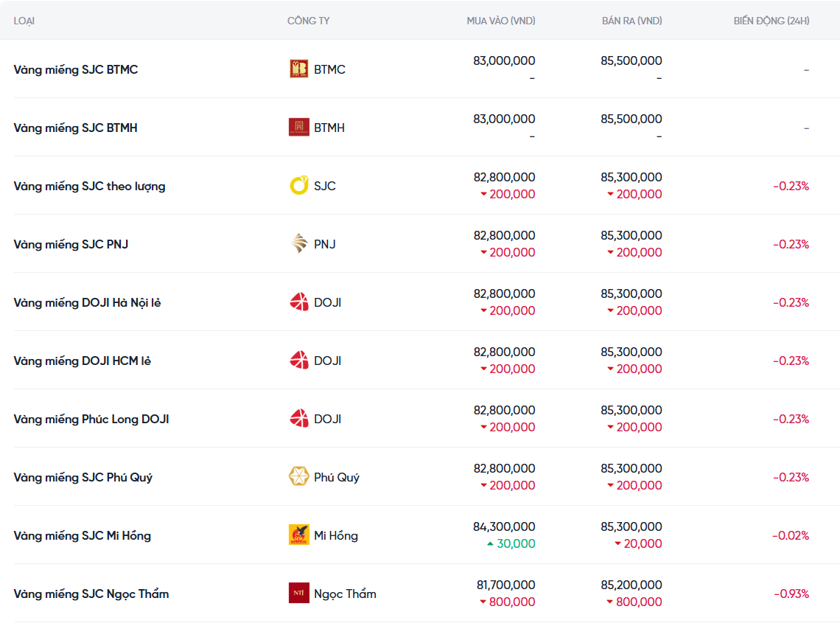Select Vàng miếng SJC Ngọc Thẩm name
The width and height of the screenshot is (840, 626).
(91, 594)
